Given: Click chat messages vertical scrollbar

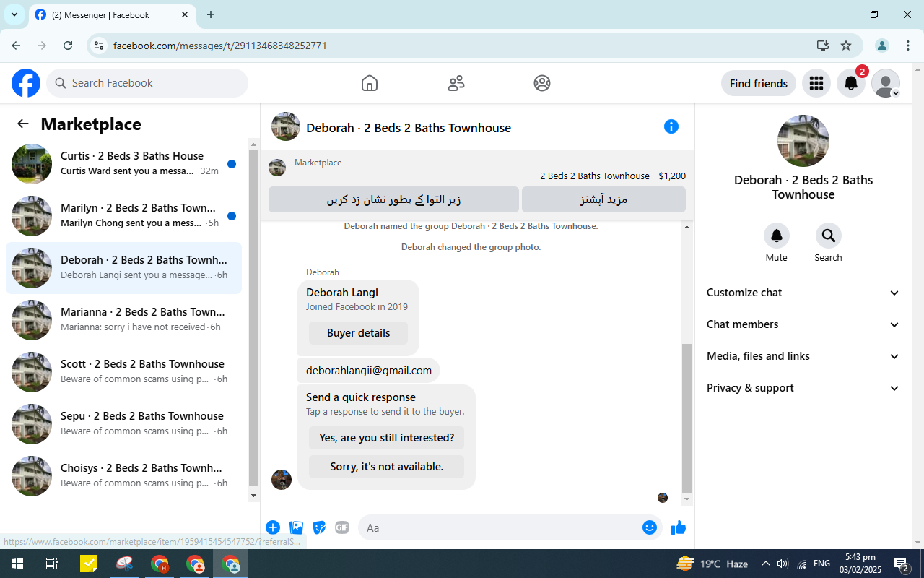Looking at the screenshot, I should [687, 418].
